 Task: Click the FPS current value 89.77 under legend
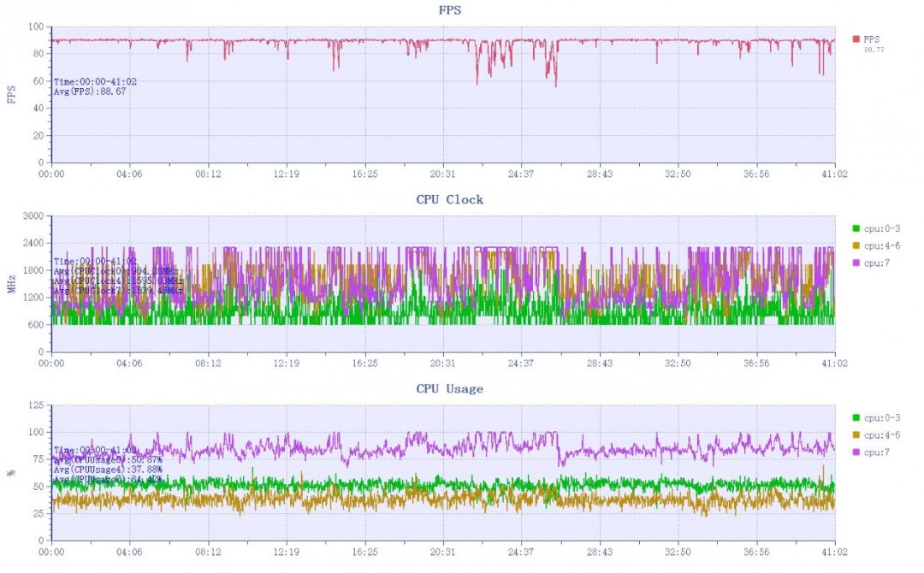(874, 50)
